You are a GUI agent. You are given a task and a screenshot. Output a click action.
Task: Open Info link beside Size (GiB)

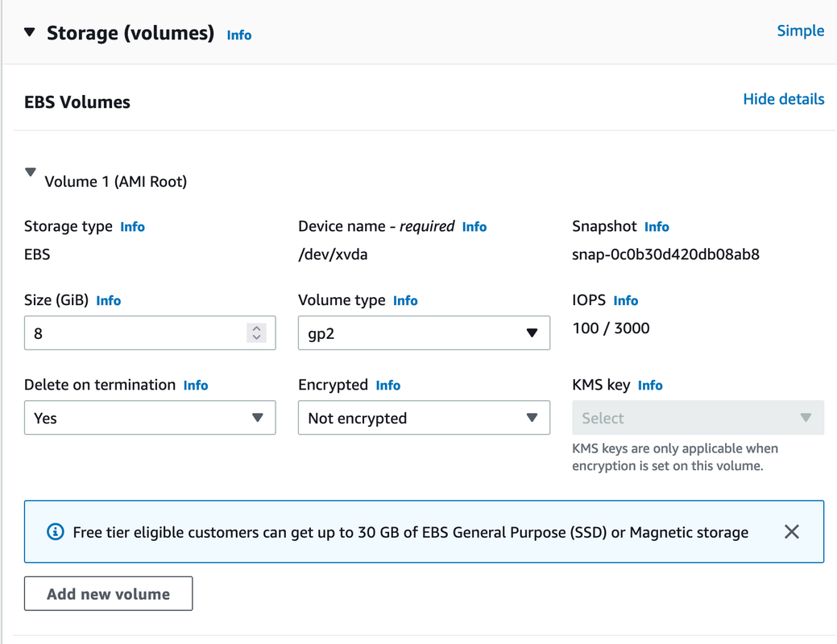click(x=108, y=301)
